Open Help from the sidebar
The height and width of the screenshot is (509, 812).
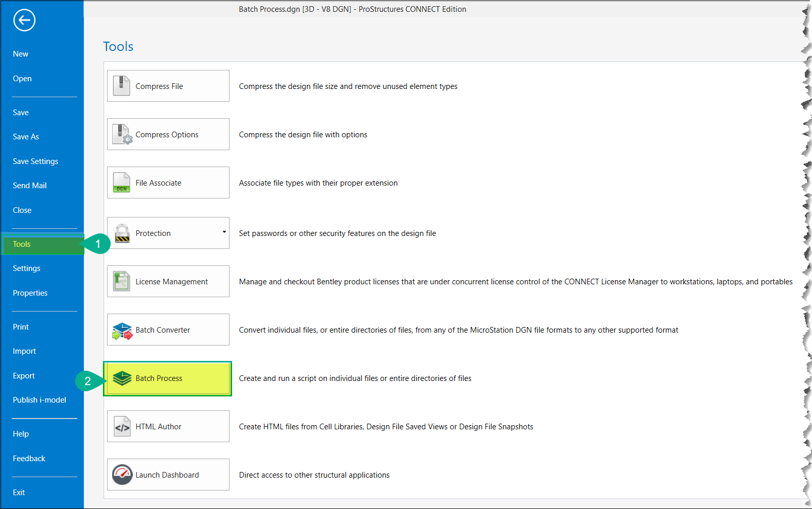pyautogui.click(x=21, y=434)
